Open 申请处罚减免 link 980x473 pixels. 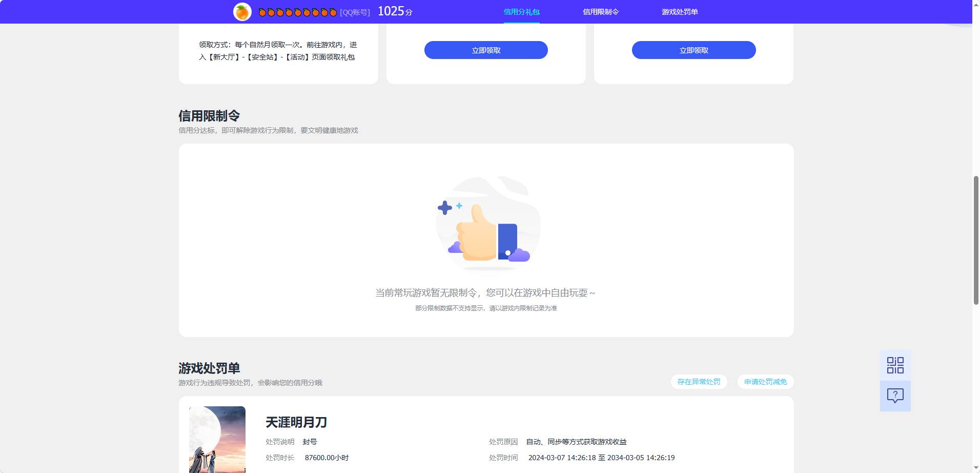[765, 382]
